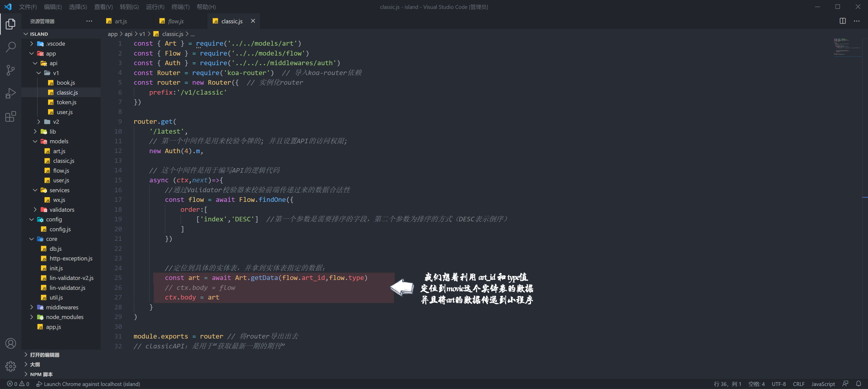Click the JavaScript language mode button

823,384
